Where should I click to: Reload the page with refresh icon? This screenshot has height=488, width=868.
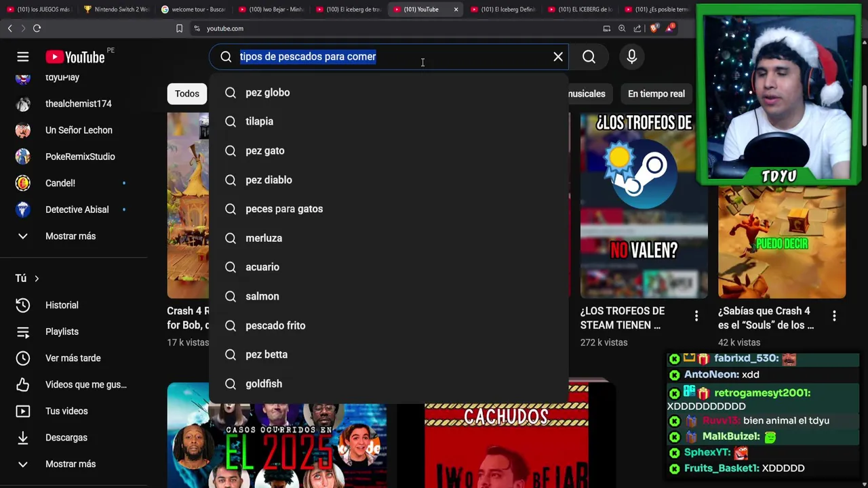click(37, 28)
